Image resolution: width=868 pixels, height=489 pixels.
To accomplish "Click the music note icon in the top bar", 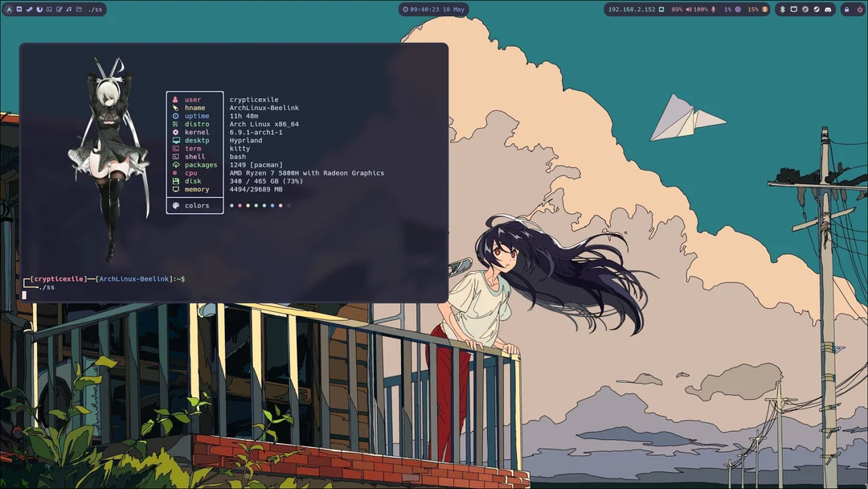I will click(69, 9).
